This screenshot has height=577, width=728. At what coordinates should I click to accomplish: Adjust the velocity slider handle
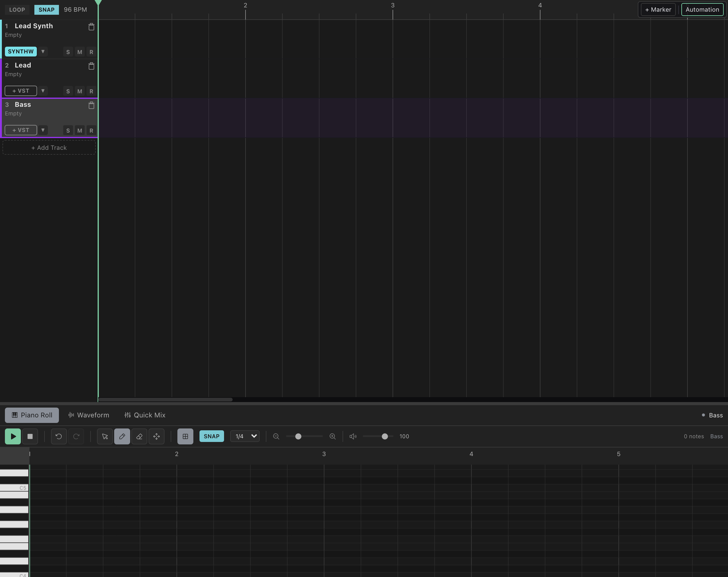click(385, 436)
